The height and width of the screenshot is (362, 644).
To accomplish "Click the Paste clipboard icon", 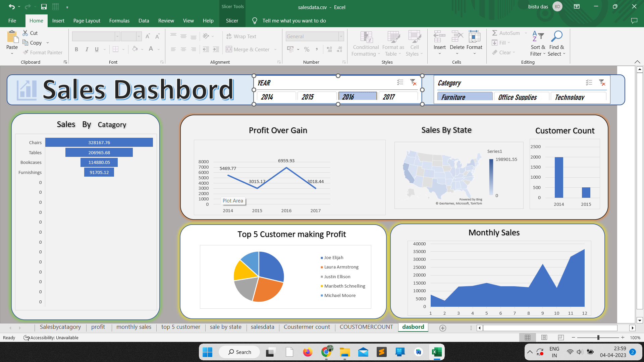I will 12,37.
